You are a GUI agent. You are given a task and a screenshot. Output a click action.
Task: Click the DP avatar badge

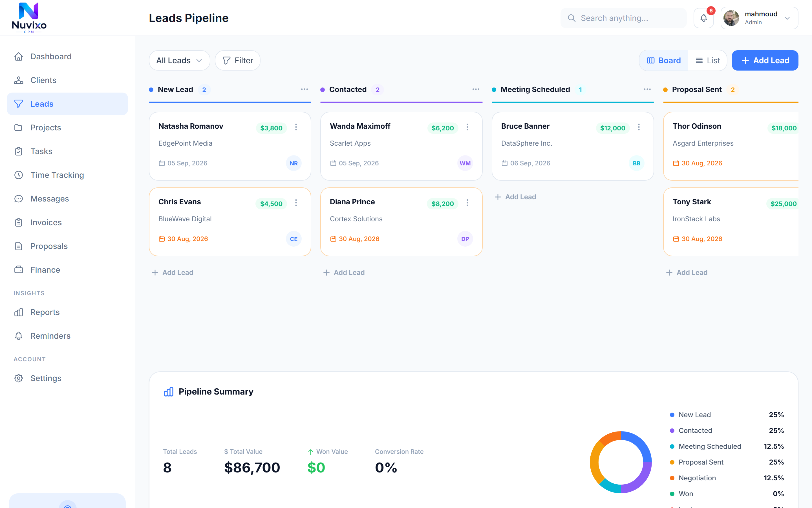click(x=465, y=239)
